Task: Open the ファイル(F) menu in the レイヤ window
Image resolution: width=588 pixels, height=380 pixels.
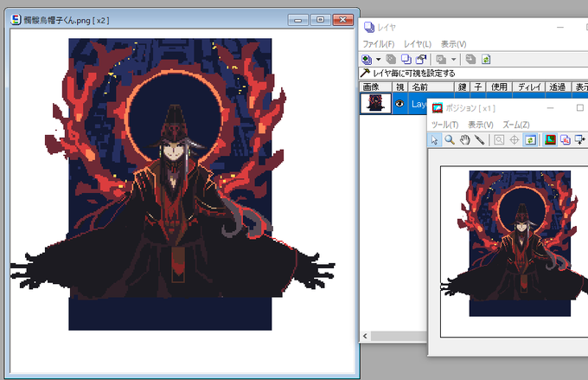Action: tap(379, 44)
